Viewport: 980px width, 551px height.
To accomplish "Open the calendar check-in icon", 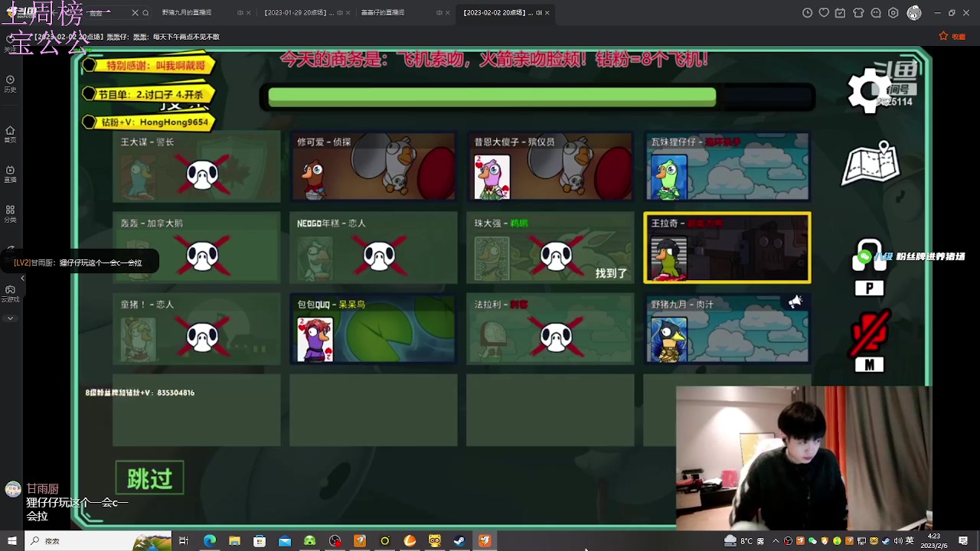I will pos(841,13).
